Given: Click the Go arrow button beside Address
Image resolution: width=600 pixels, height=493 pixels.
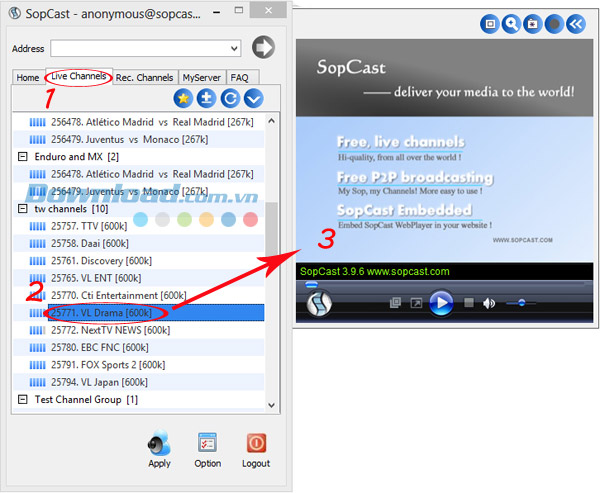Looking at the screenshot, I should point(263,47).
